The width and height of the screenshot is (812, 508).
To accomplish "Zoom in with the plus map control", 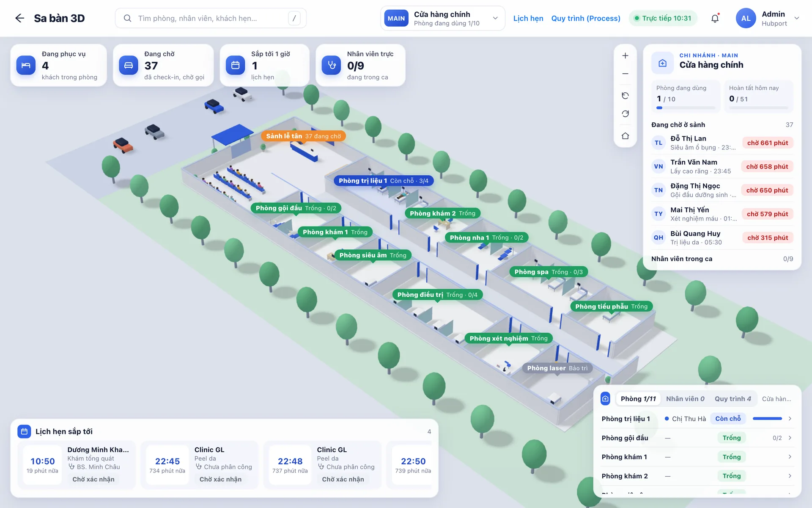I will point(625,55).
